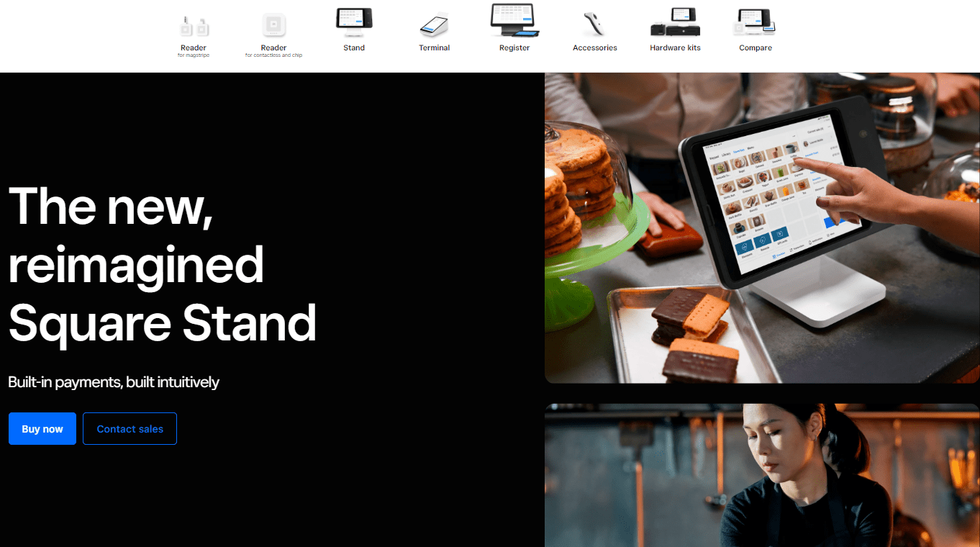Select the Stand product image

coord(354,22)
